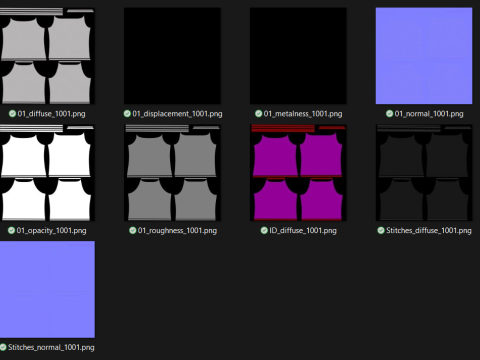Click the sync checkmark beside Stitches_normal_1001.png

coord(3,347)
